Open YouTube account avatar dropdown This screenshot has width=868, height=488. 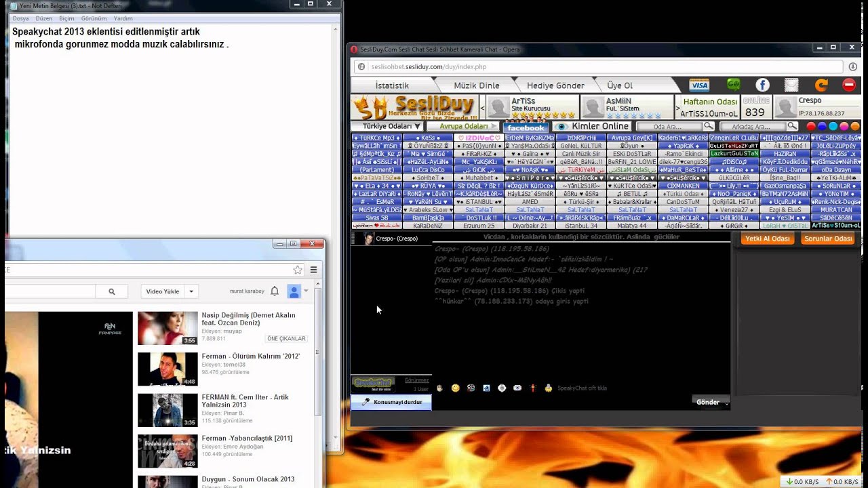click(298, 291)
